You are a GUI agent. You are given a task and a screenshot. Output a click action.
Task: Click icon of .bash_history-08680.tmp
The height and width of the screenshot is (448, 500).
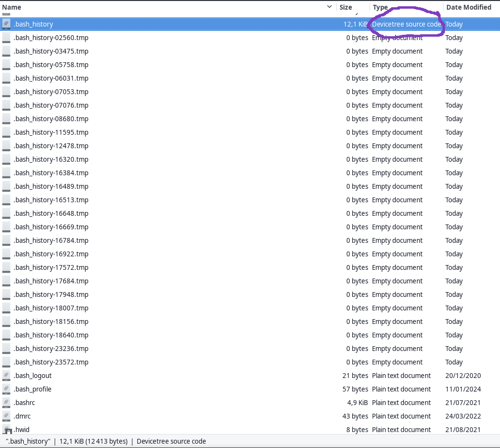pos(6,119)
